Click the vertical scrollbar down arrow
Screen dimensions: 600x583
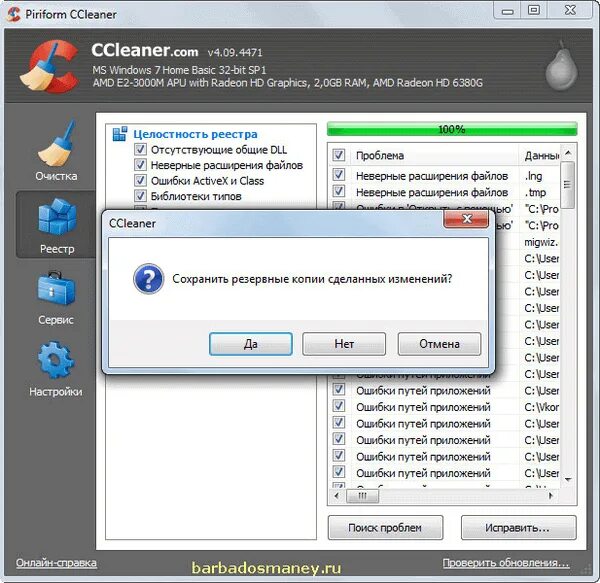568,480
